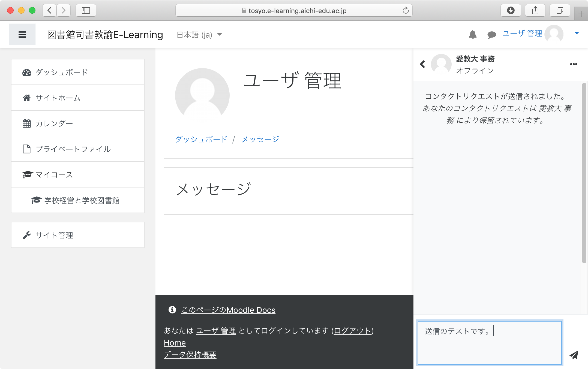Click the Safari forward button
Screen dimensions: 588x369
click(x=64, y=11)
